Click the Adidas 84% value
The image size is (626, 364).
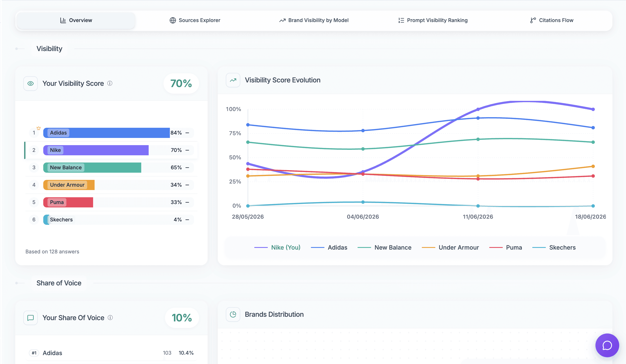coord(176,133)
